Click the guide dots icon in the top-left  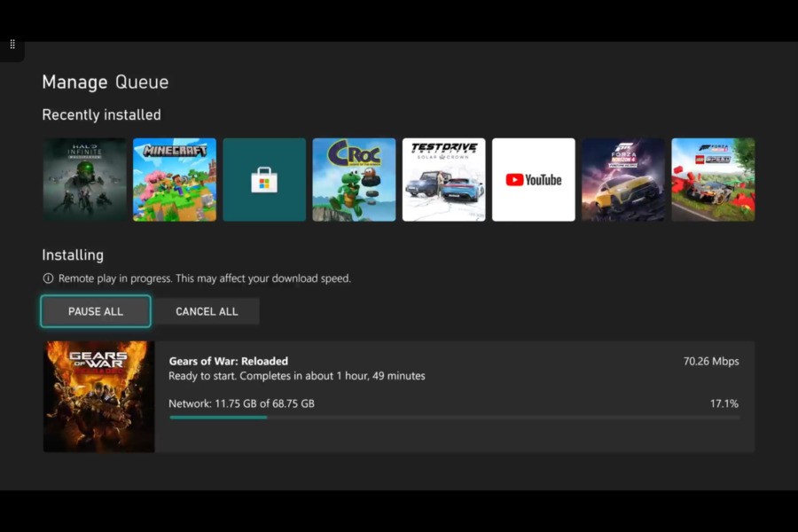coord(12,43)
